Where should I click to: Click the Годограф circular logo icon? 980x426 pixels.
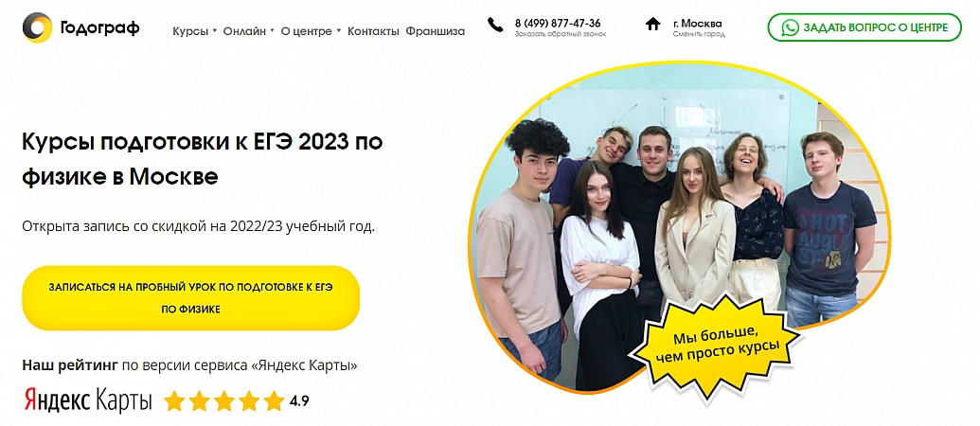coord(38,27)
